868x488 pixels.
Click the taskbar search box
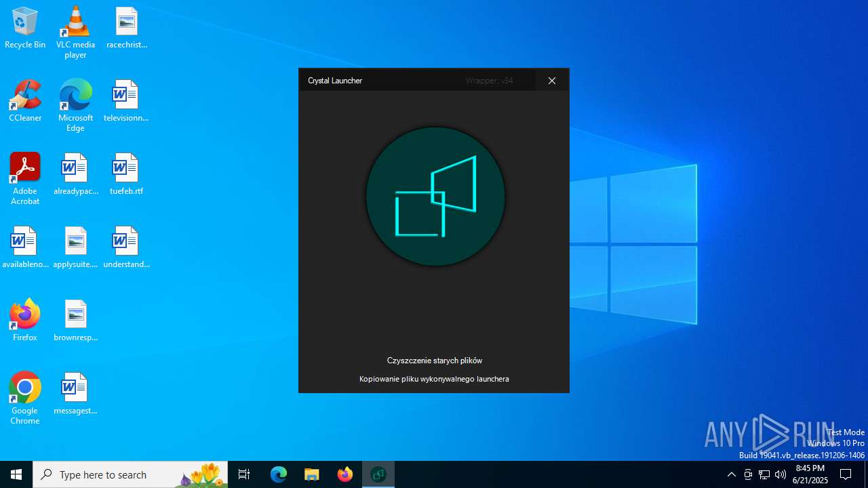click(130, 474)
